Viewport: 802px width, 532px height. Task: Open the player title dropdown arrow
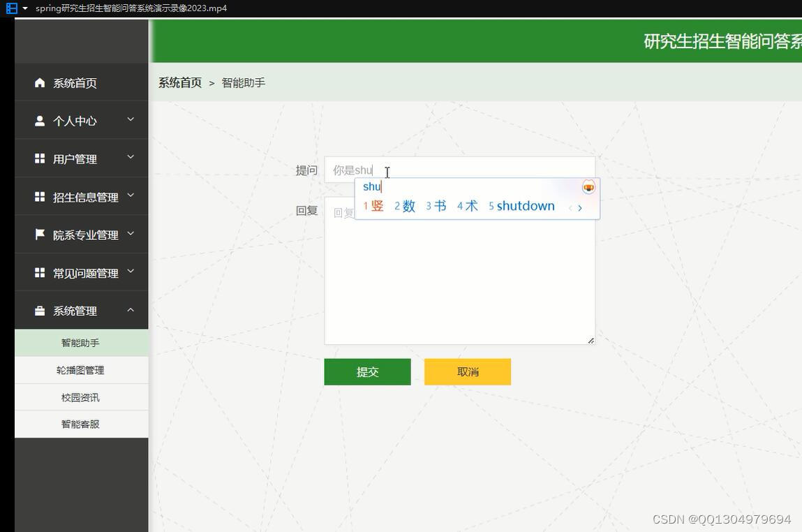pos(25,8)
